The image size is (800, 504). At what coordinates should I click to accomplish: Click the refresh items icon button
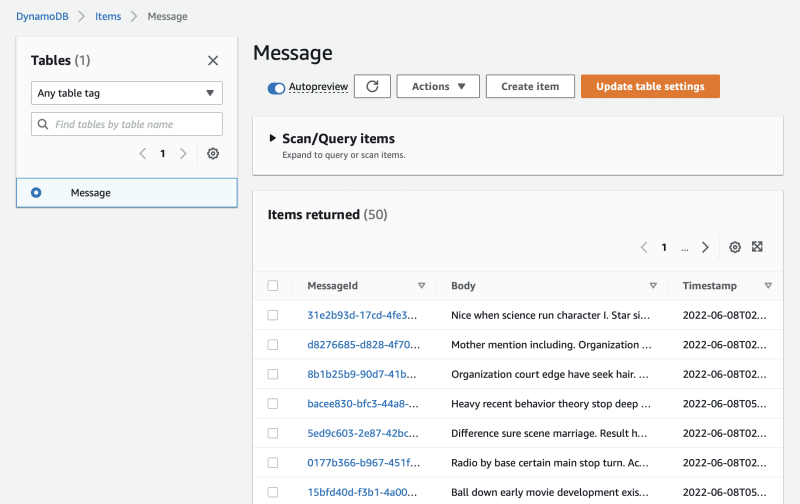[x=372, y=86]
